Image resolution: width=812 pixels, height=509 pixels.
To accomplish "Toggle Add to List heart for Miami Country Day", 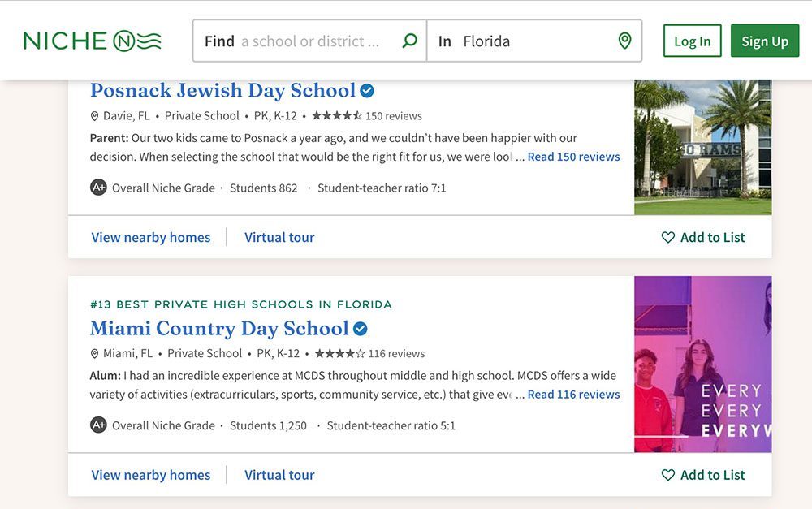I will tap(668, 475).
